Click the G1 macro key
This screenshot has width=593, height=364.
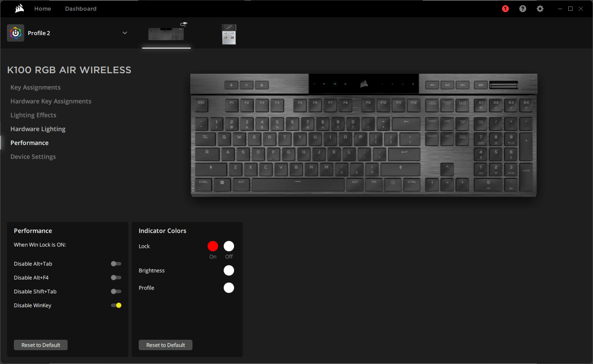tap(481, 105)
